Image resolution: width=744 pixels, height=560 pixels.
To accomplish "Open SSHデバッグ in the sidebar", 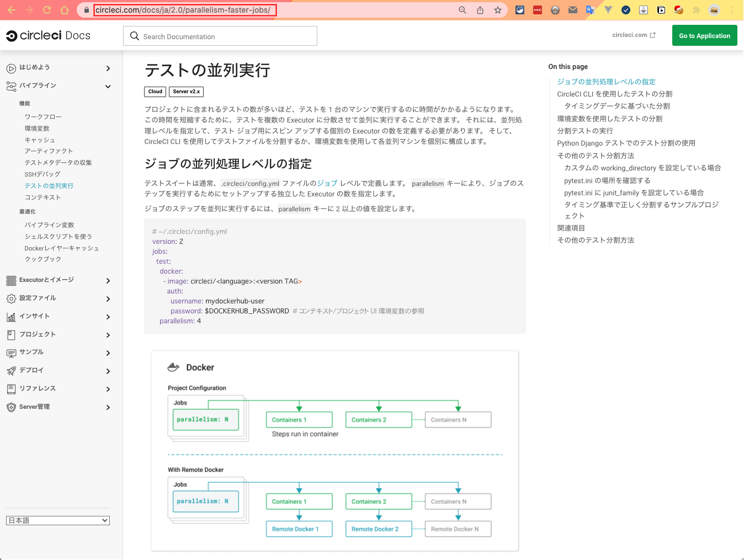I will click(42, 174).
